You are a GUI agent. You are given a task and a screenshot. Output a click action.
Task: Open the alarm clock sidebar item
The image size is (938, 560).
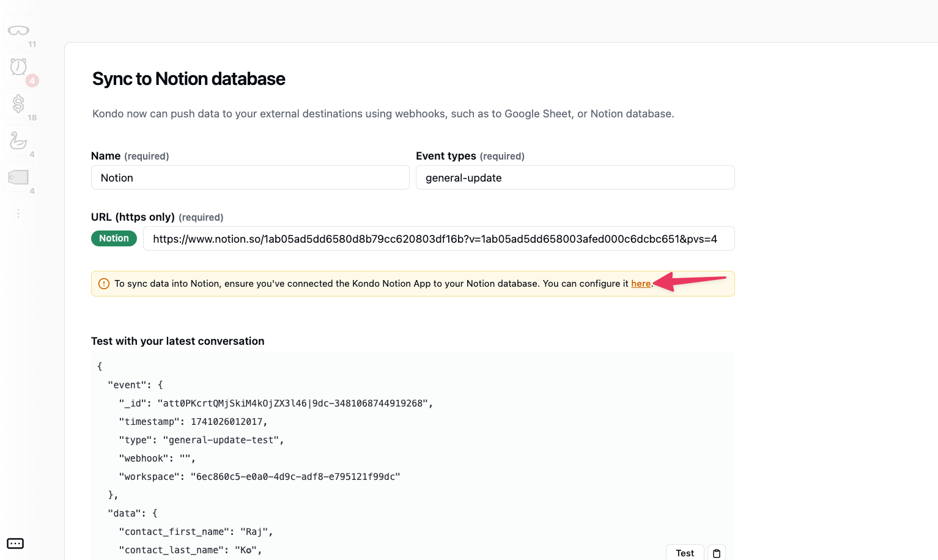click(x=18, y=67)
